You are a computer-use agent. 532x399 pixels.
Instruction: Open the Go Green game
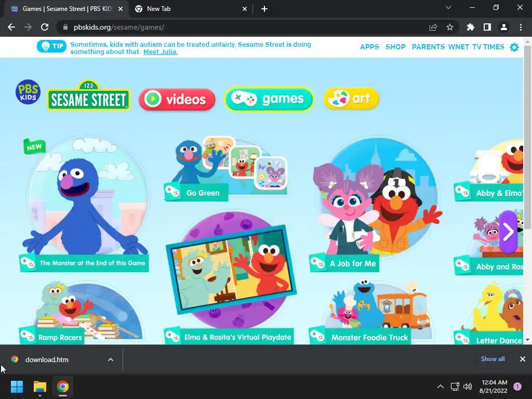coord(225,169)
